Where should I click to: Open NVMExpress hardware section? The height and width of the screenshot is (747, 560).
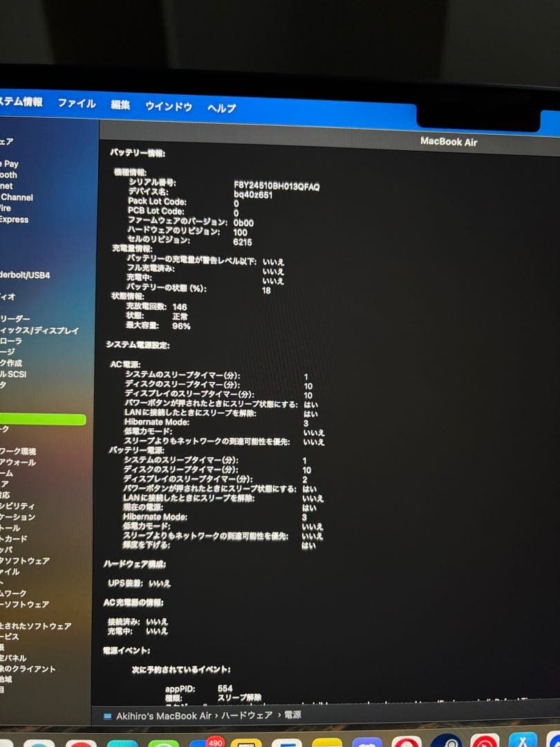click(14, 220)
